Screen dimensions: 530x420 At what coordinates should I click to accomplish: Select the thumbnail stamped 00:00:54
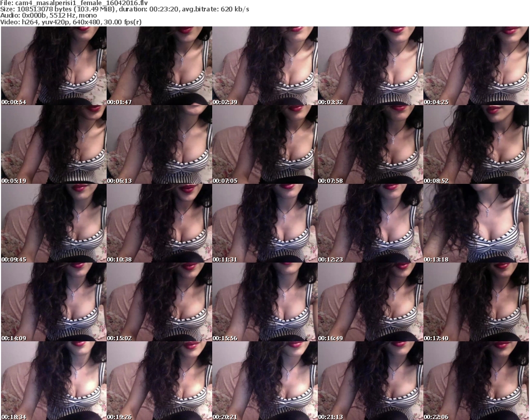point(54,66)
